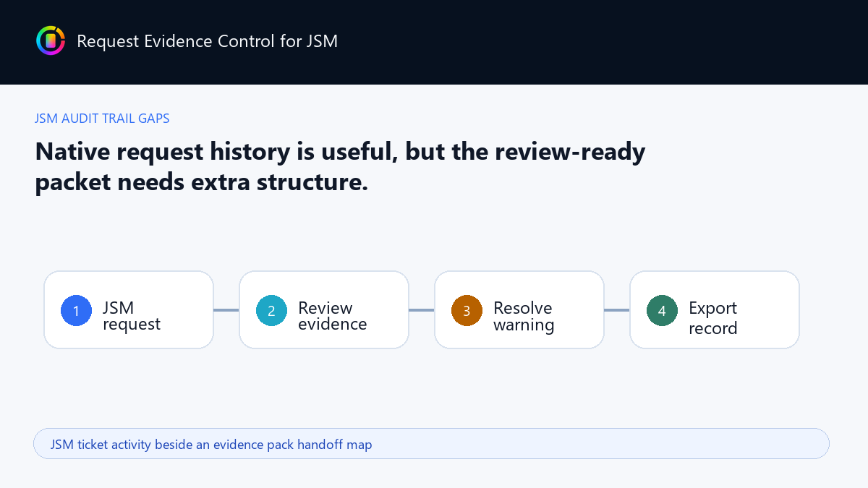This screenshot has height=488, width=868.
Task: Click the blue step 1 circle
Action: 76,310
